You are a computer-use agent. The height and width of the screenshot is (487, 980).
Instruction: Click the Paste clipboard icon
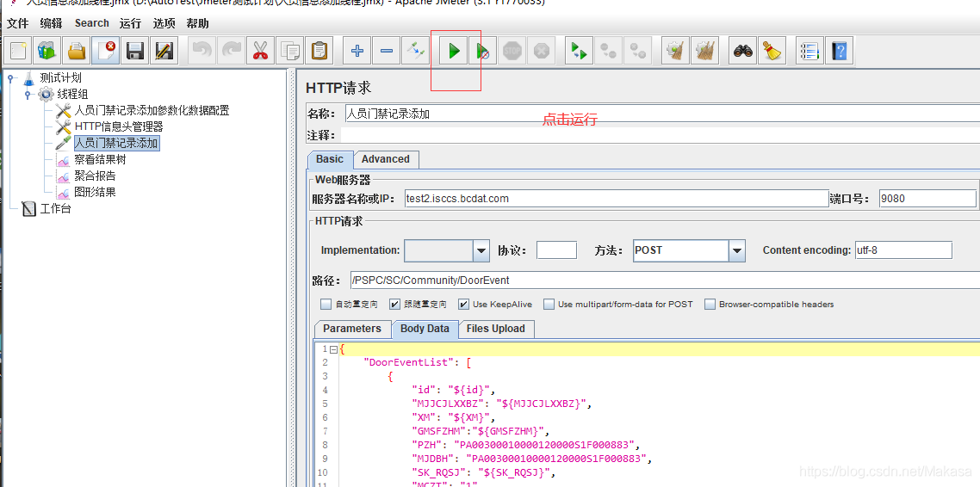[x=319, y=51]
